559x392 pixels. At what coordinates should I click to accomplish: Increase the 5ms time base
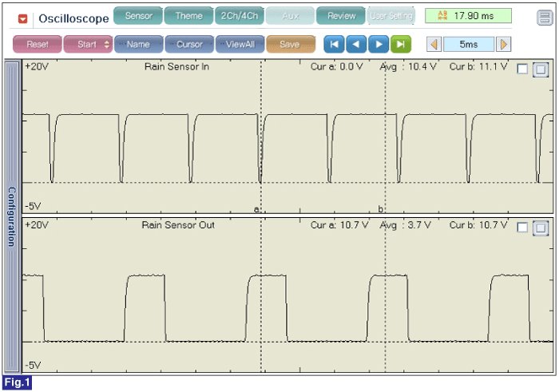point(504,45)
